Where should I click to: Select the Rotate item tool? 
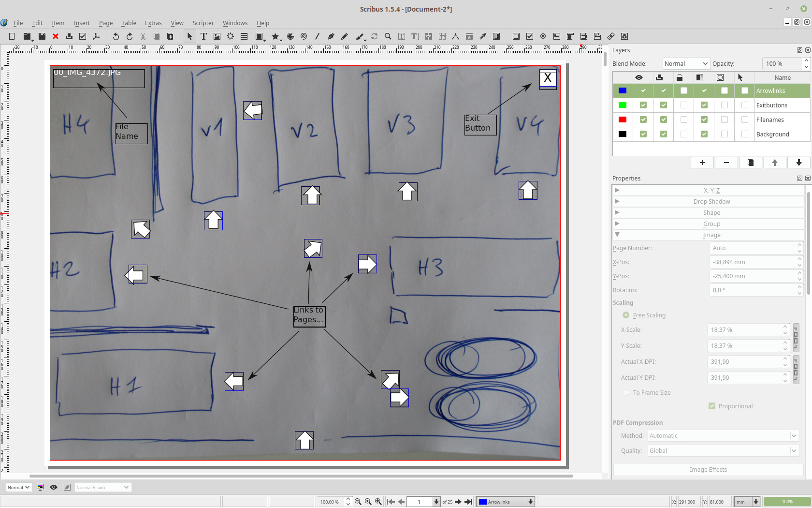[x=374, y=36]
